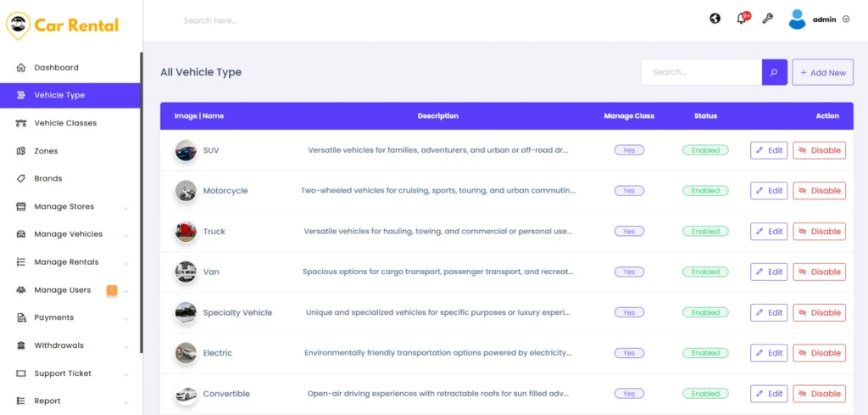This screenshot has height=415, width=868.
Task: Open Vehicle Classes menu item
Action: tap(65, 123)
